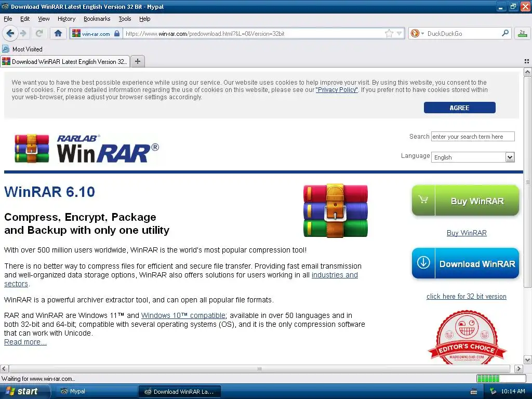Click the horizontal scrollbar right arrow
The height and width of the screenshot is (399, 532).
click(518, 368)
